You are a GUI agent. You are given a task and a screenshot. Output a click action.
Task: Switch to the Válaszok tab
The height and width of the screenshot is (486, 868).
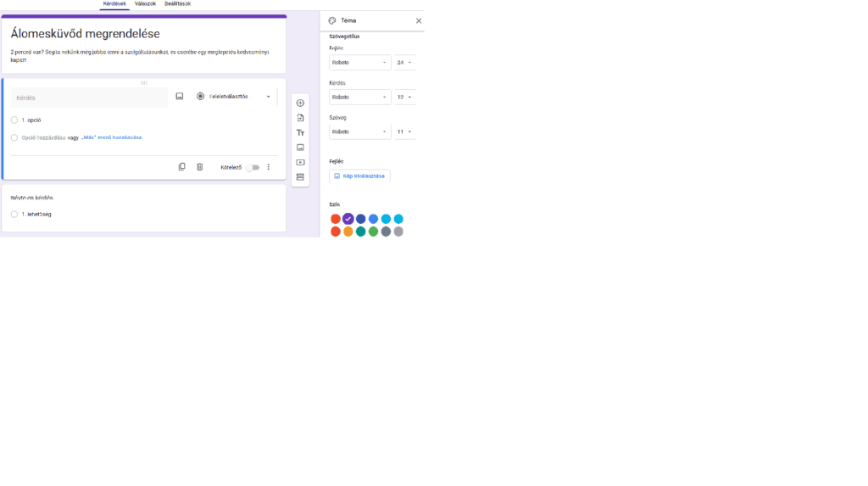tap(145, 4)
